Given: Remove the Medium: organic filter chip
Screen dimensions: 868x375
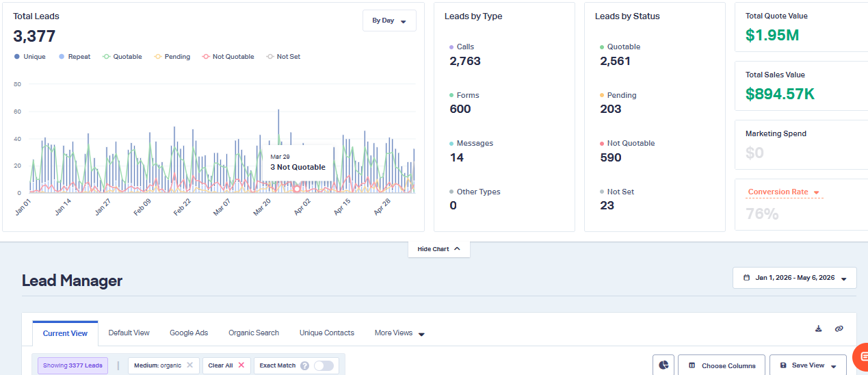Looking at the screenshot, I should pyautogui.click(x=190, y=365).
